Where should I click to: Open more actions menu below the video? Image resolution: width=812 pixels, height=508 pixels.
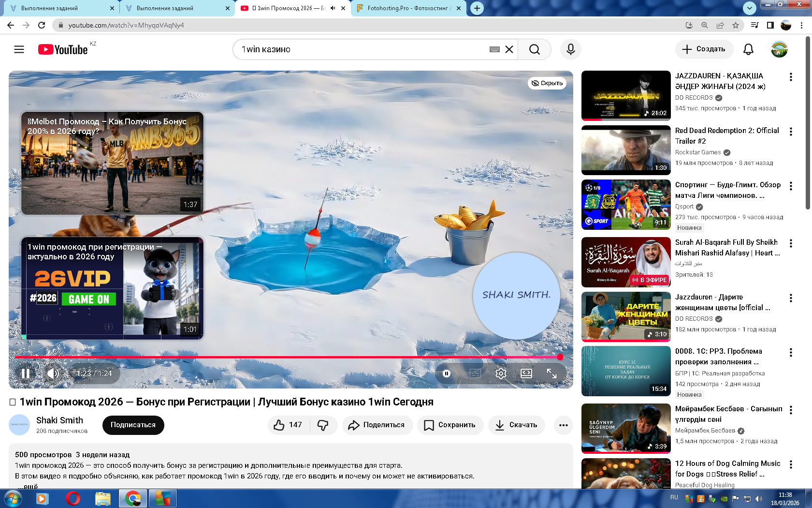pos(563,425)
